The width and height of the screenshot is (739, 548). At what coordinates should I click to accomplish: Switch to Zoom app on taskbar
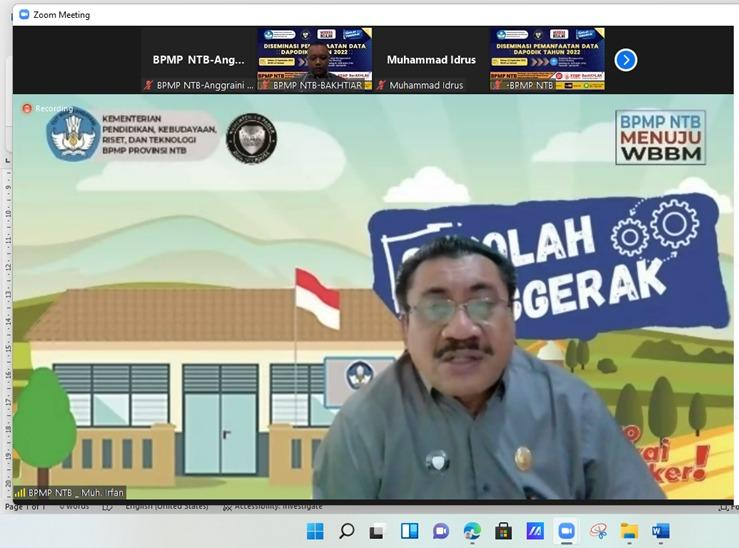(x=566, y=531)
